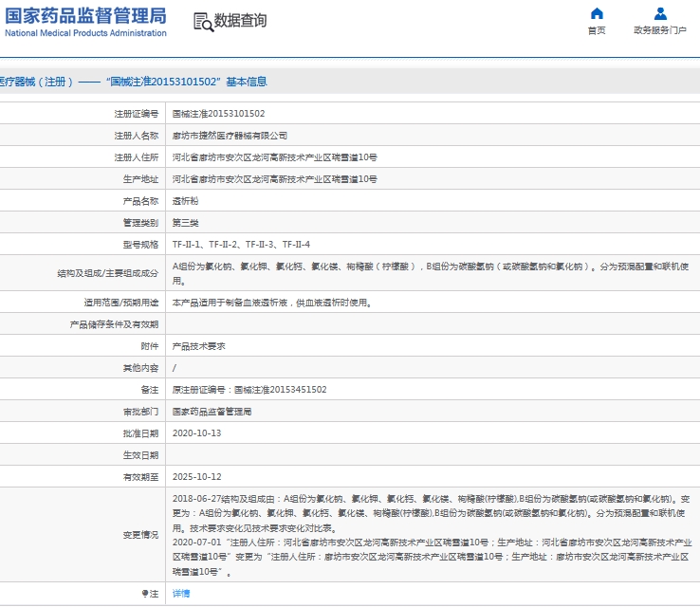Click the 附件 label
The height and width of the screenshot is (607, 700).
[x=150, y=346]
